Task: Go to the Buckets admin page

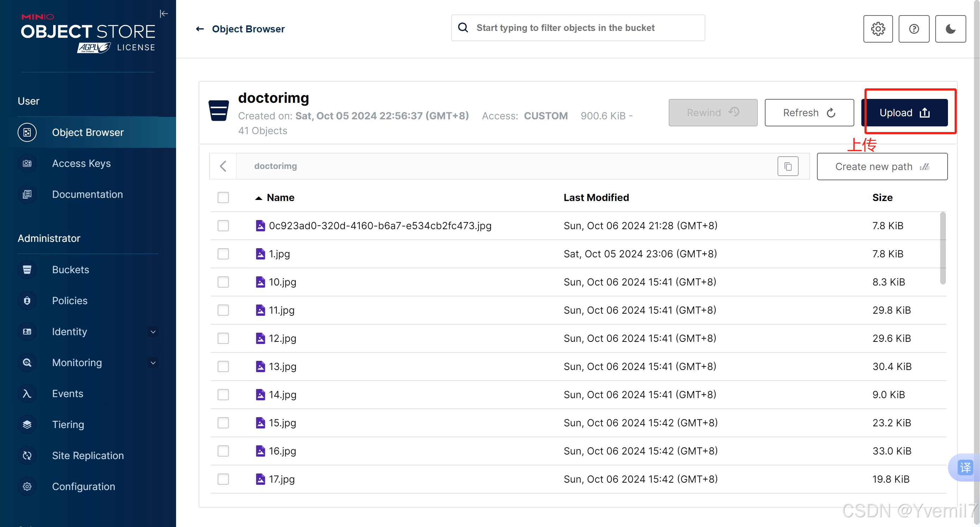Action: [x=70, y=270]
